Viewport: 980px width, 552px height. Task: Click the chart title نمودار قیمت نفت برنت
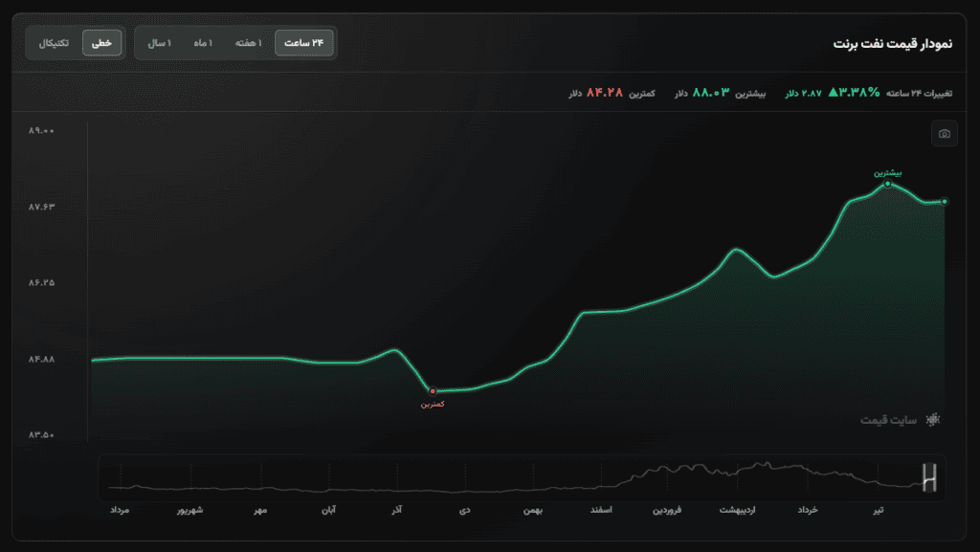[893, 44]
